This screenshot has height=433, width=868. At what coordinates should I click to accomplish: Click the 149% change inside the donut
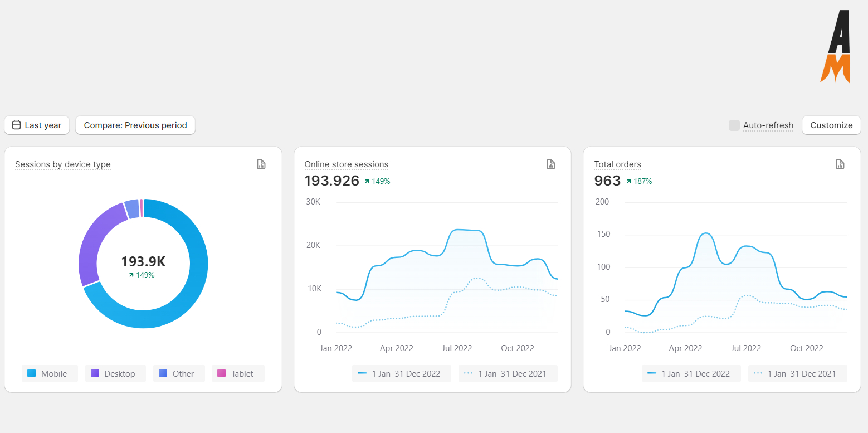click(x=142, y=275)
